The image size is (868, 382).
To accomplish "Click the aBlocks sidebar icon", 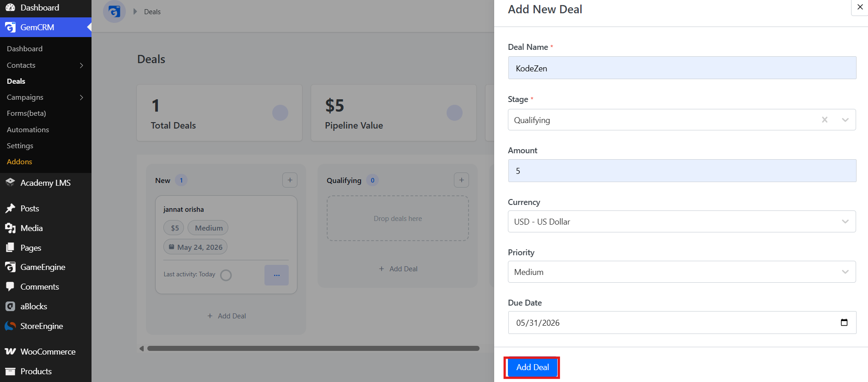I will 10,307.
